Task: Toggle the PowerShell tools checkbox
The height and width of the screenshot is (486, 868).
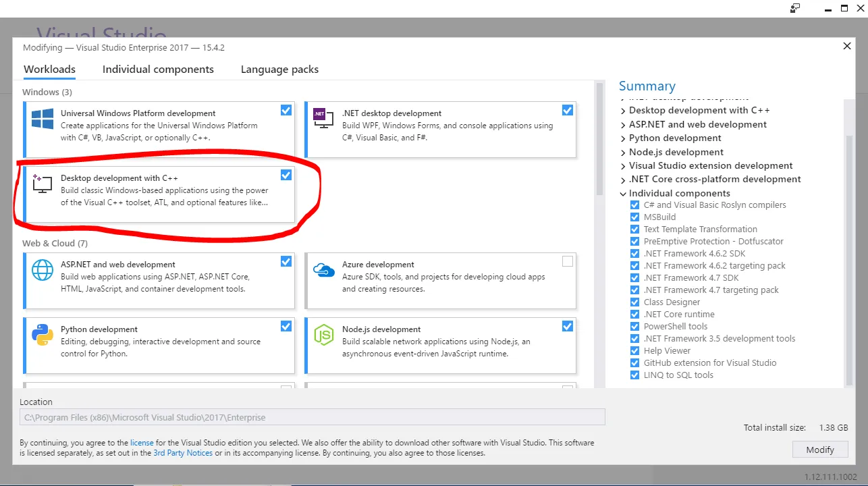Action: click(x=634, y=327)
